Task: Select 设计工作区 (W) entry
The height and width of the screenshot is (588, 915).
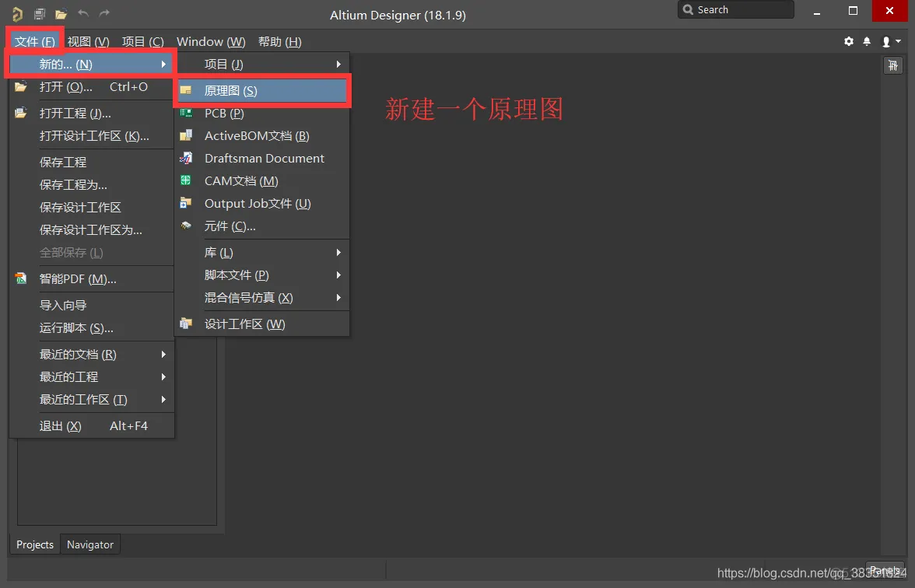Action: tap(262, 324)
